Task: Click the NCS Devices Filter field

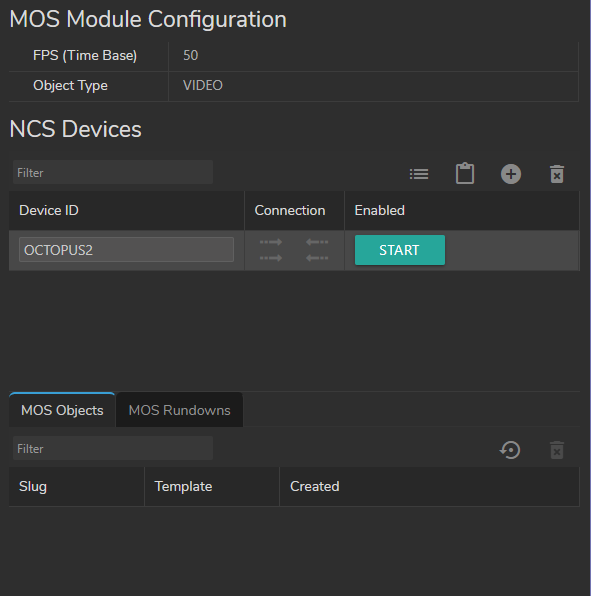Action: click(113, 173)
